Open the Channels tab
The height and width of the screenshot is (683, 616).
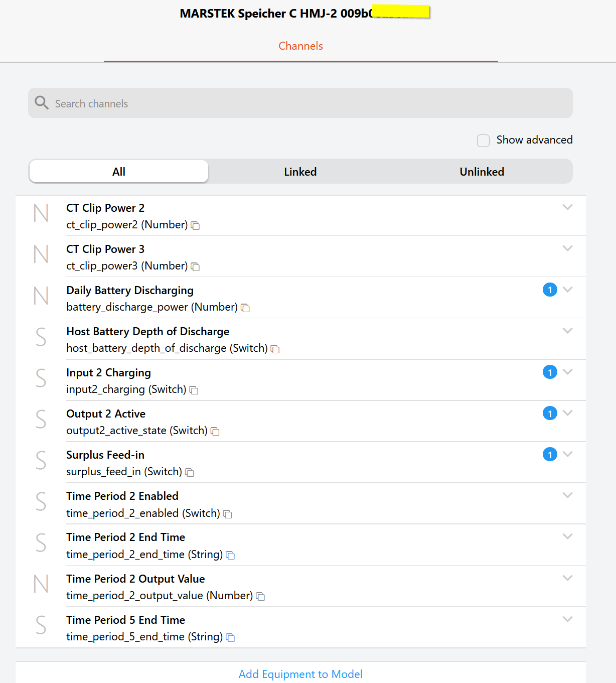pos(300,46)
